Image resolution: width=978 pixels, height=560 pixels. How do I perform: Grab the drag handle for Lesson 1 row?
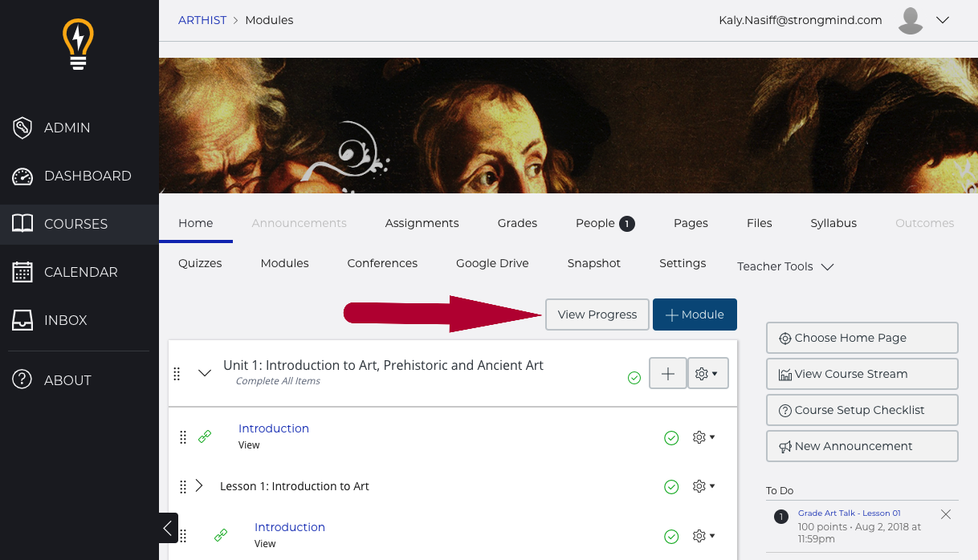[182, 486]
